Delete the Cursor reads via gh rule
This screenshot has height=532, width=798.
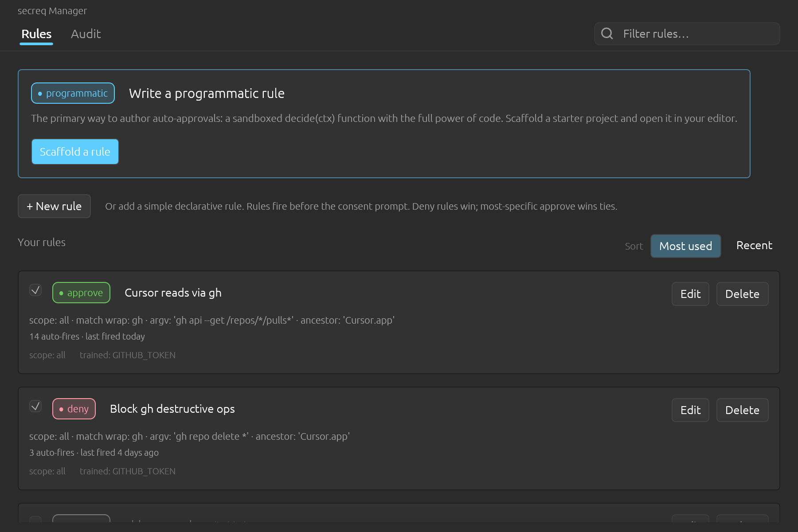coord(742,294)
